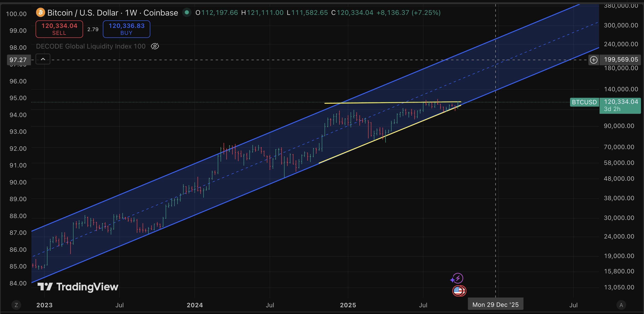644x314 pixels.
Task: Click the Bitcoin logo in the chart title
Action: point(41,12)
